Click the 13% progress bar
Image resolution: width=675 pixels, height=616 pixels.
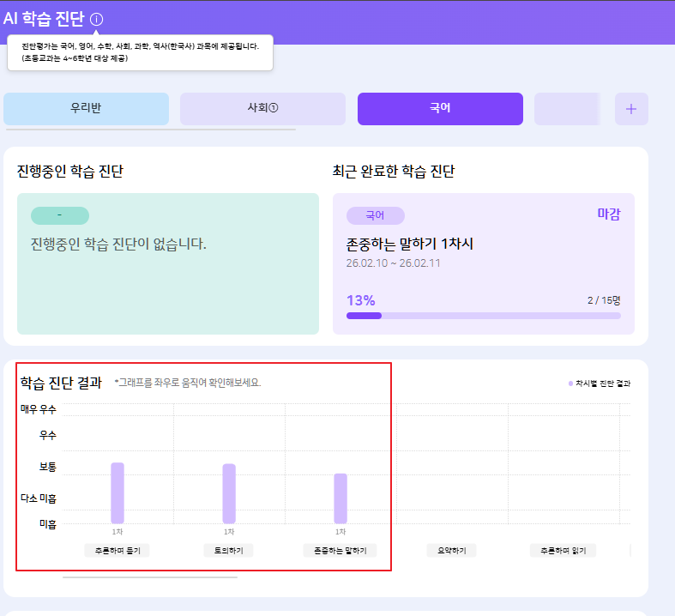[x=483, y=316]
